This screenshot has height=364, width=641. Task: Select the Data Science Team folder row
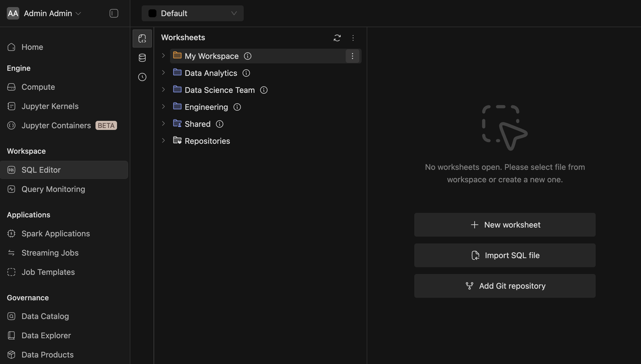266,90
